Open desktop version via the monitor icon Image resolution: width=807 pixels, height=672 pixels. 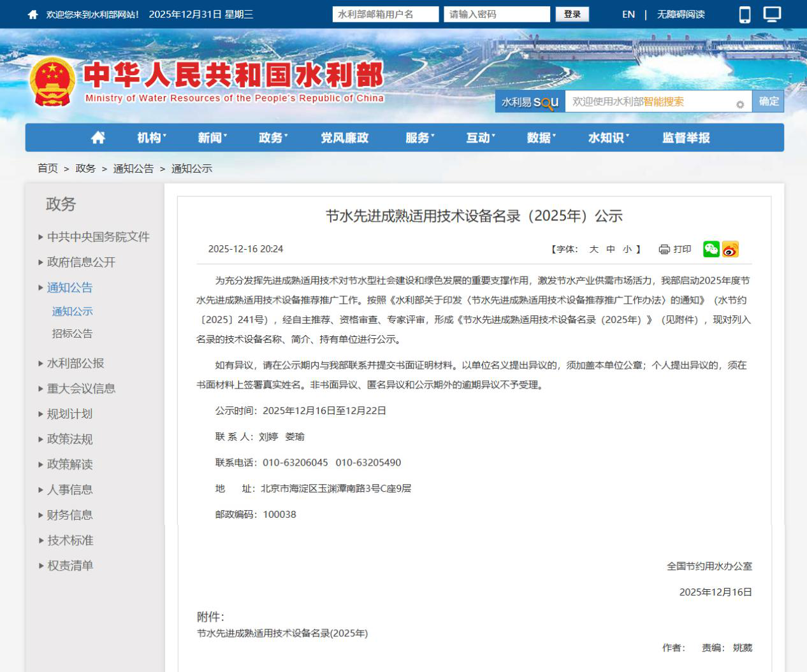tap(771, 13)
